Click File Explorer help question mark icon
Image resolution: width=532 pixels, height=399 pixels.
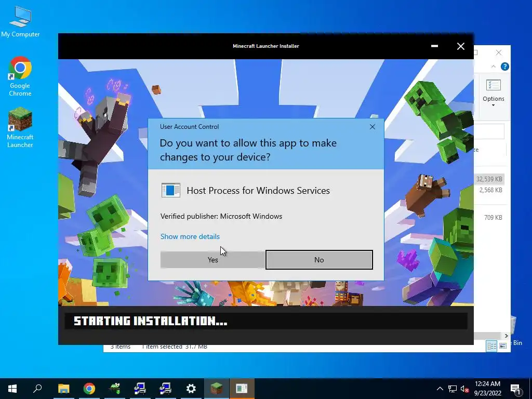504,66
